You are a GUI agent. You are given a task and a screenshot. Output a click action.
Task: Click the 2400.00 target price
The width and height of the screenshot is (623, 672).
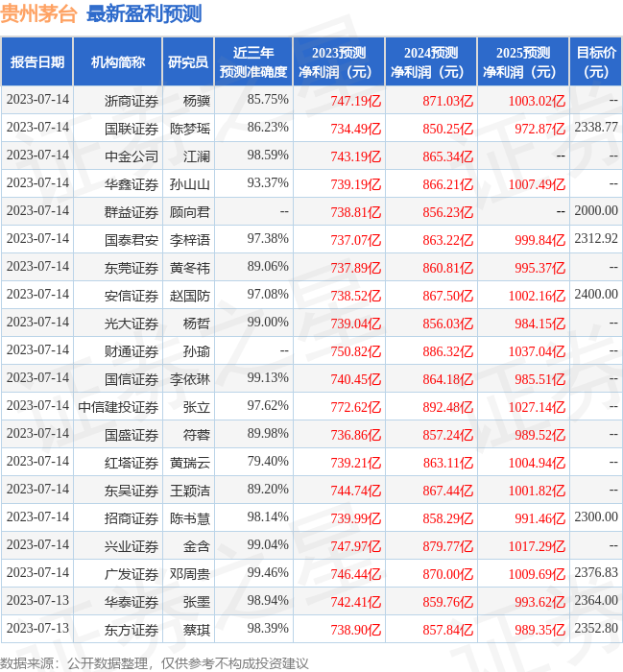coord(596,294)
